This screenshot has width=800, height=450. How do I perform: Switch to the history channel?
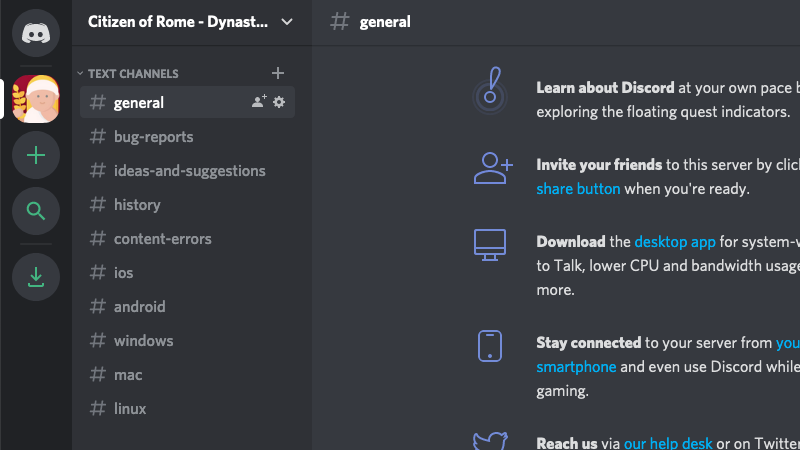coord(187,205)
